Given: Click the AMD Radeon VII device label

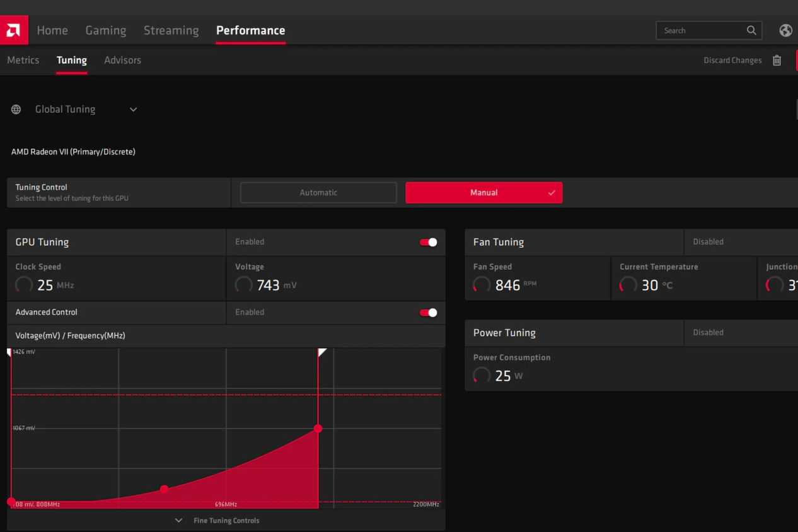Looking at the screenshot, I should (73, 152).
